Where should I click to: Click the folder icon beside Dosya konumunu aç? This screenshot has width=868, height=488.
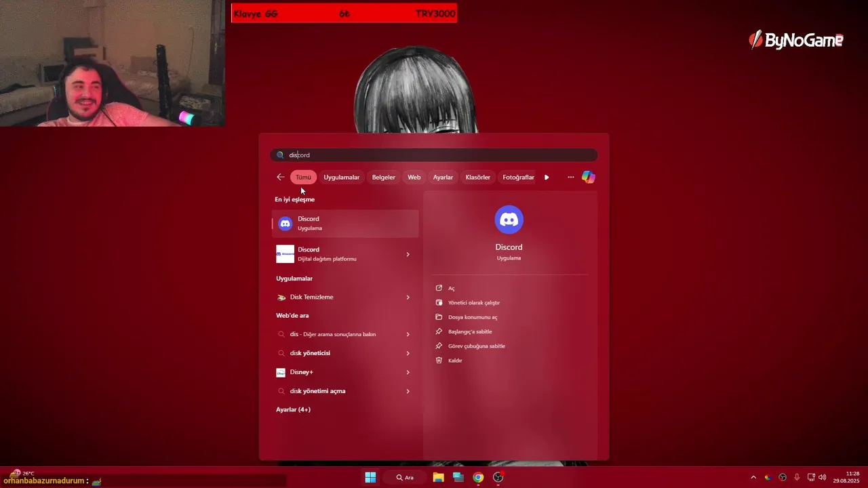click(x=439, y=317)
